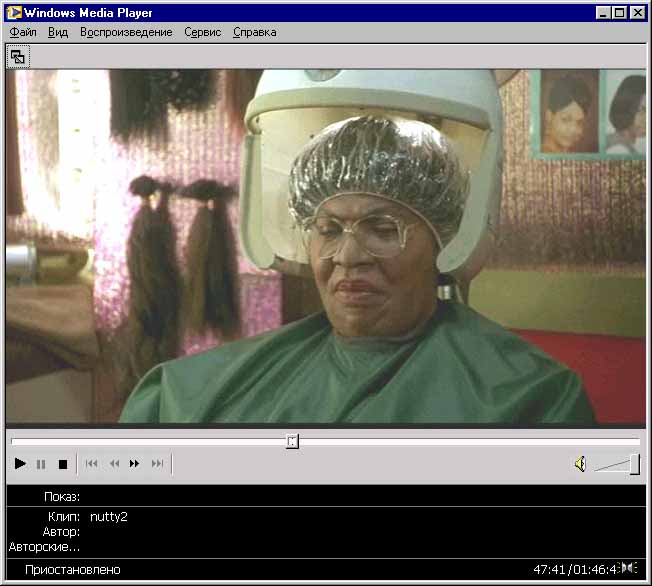The image size is (652, 586).
Task: Click the Автор: label
Action: tap(61, 532)
